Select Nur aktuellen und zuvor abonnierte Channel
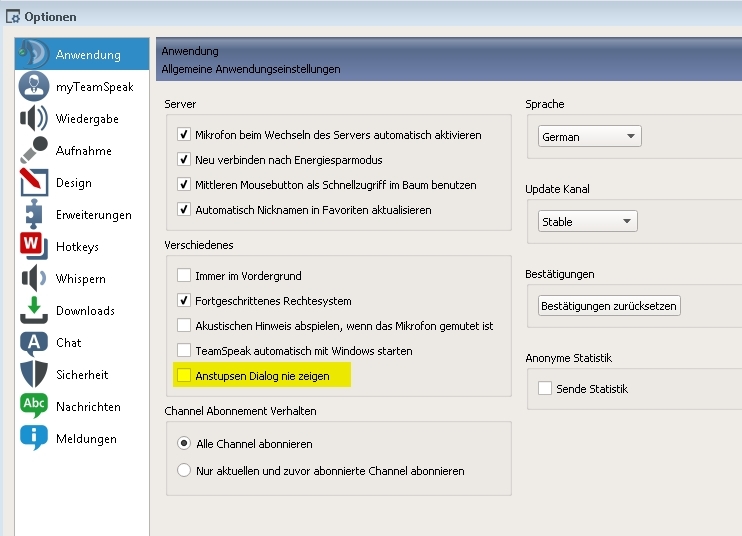Viewport: 742px width, 536px height. (184, 470)
